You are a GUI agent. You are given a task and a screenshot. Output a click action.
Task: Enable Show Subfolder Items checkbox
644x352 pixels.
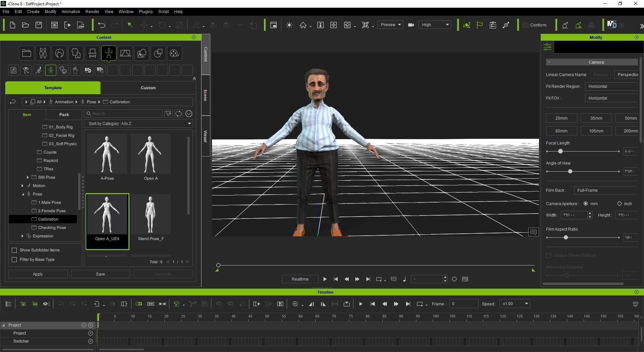point(14,250)
